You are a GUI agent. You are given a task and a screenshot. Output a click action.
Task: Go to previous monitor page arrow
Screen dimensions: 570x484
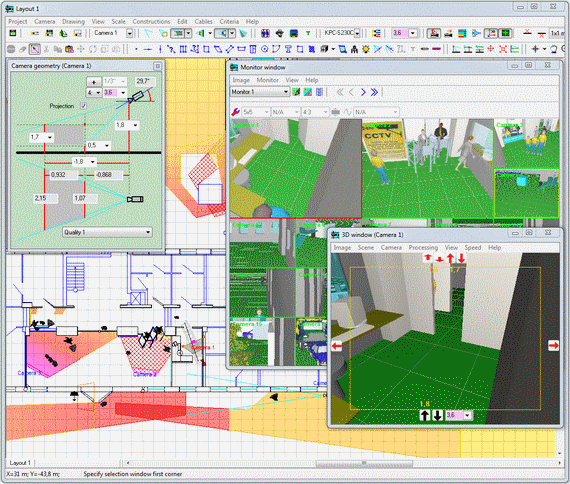pos(351,92)
